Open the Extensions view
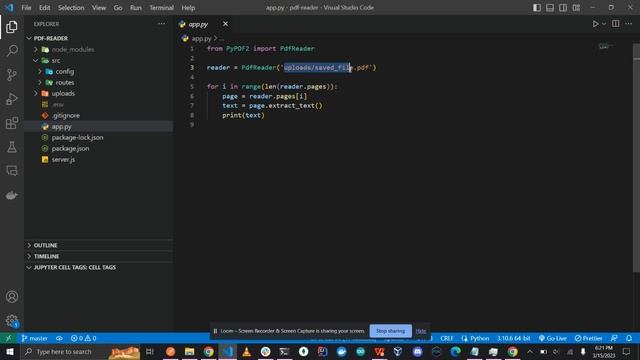Viewport: 640px width, 360px height. 12,123
